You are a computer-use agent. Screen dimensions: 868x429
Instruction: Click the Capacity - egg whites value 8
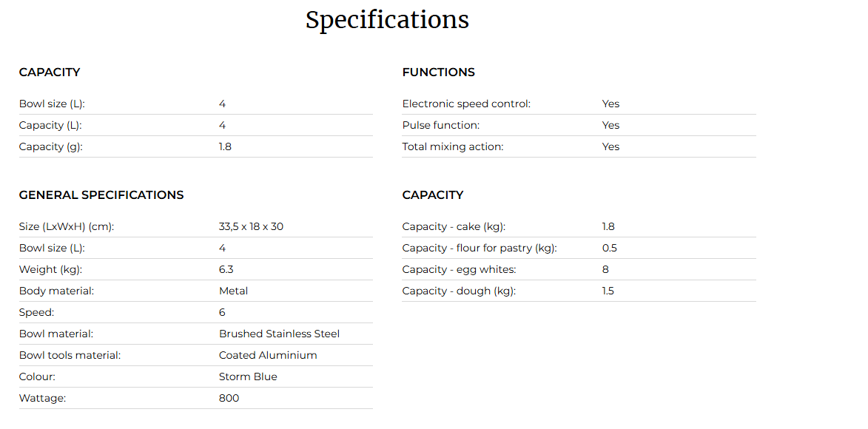tap(605, 269)
